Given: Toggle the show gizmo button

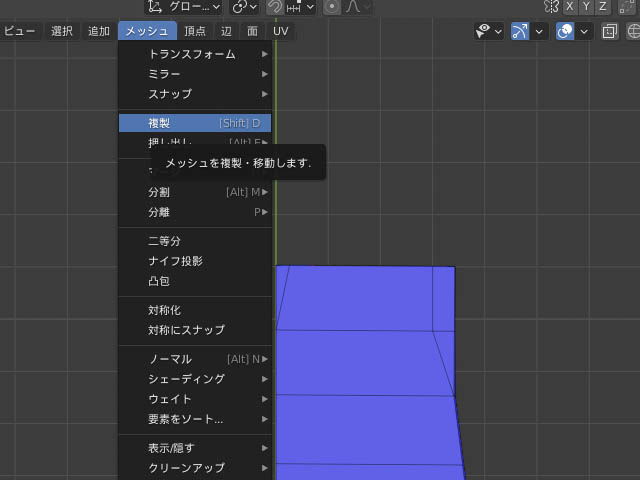Looking at the screenshot, I should (x=520, y=31).
